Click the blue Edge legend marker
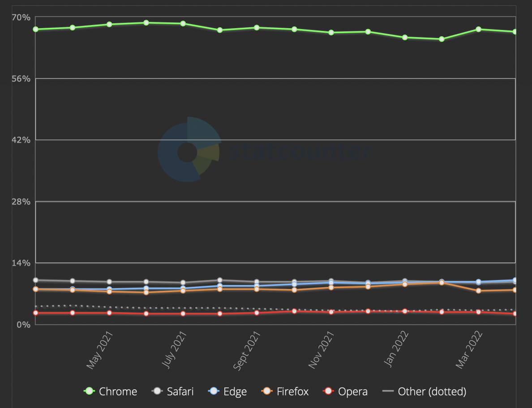This screenshot has width=532, height=408. tap(214, 391)
